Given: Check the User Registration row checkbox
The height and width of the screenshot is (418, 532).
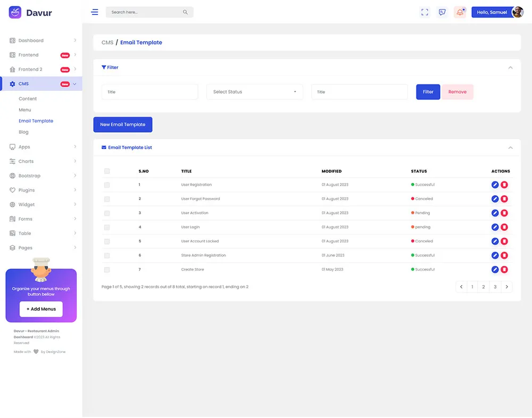Looking at the screenshot, I should [107, 185].
